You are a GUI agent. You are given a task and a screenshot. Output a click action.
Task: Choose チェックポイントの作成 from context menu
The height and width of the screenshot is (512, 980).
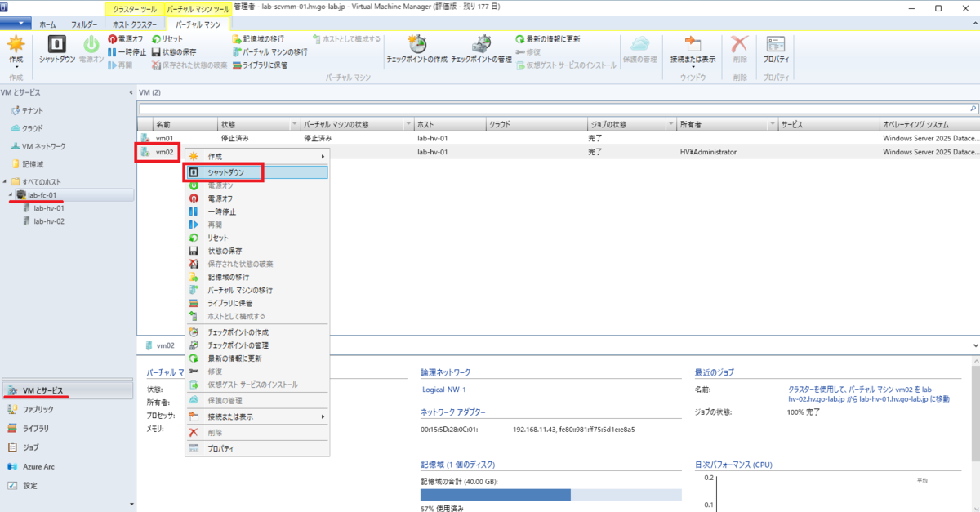(257, 332)
